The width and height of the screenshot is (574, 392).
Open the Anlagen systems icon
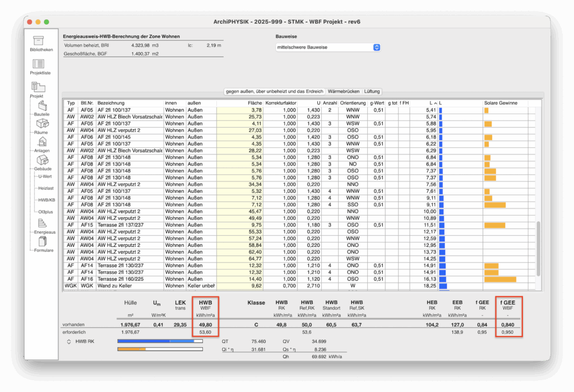43,142
